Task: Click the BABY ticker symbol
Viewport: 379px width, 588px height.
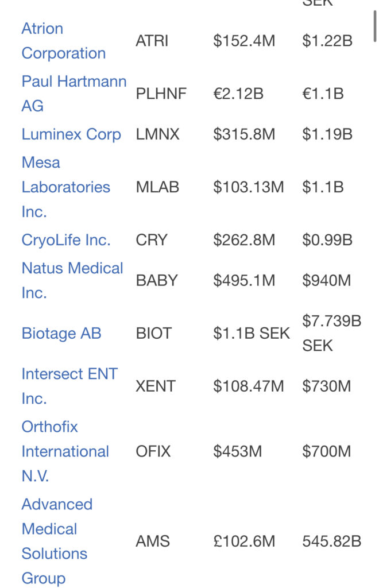Action: pos(157,280)
